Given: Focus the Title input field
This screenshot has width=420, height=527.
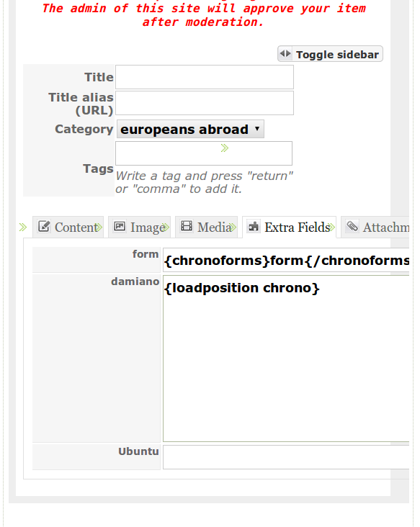Looking at the screenshot, I should (x=205, y=77).
